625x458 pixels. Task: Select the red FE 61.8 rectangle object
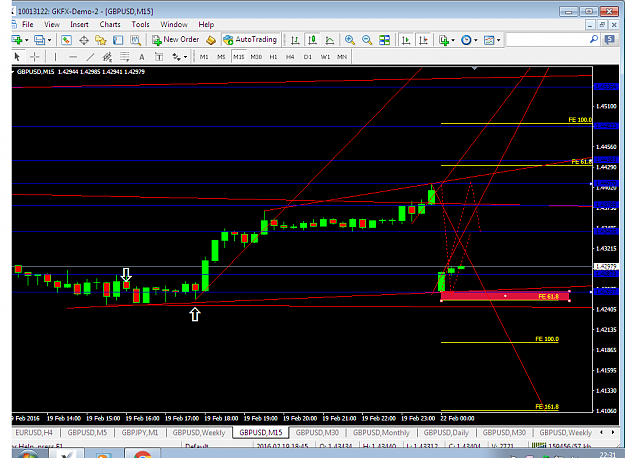(505, 296)
